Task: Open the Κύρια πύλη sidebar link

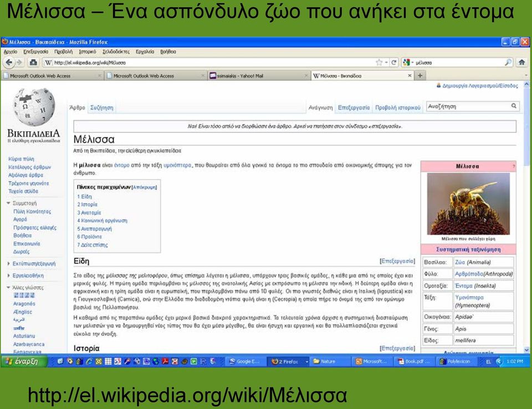Action: 21,159
